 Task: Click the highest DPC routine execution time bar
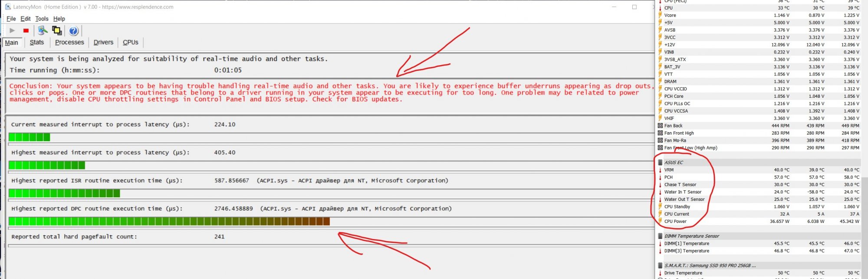click(169, 222)
